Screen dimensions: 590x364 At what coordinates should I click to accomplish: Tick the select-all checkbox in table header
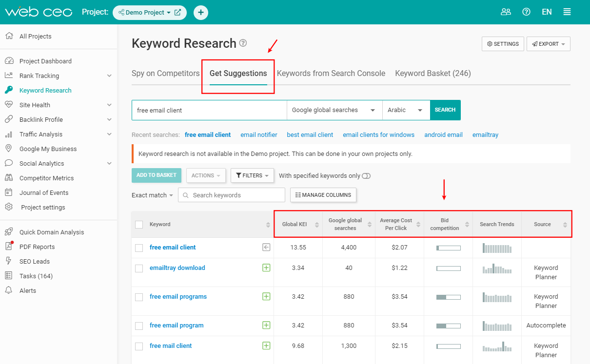click(x=139, y=225)
